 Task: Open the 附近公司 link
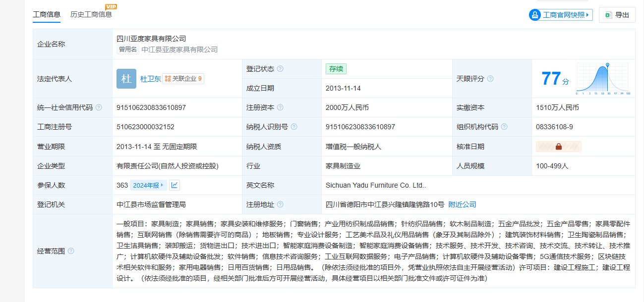pyautogui.click(x=462, y=204)
